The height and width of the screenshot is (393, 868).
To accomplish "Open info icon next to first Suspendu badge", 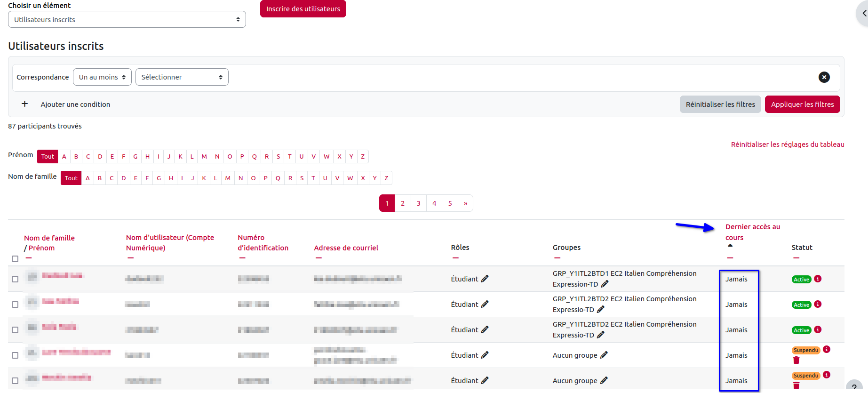I will pos(827,349).
